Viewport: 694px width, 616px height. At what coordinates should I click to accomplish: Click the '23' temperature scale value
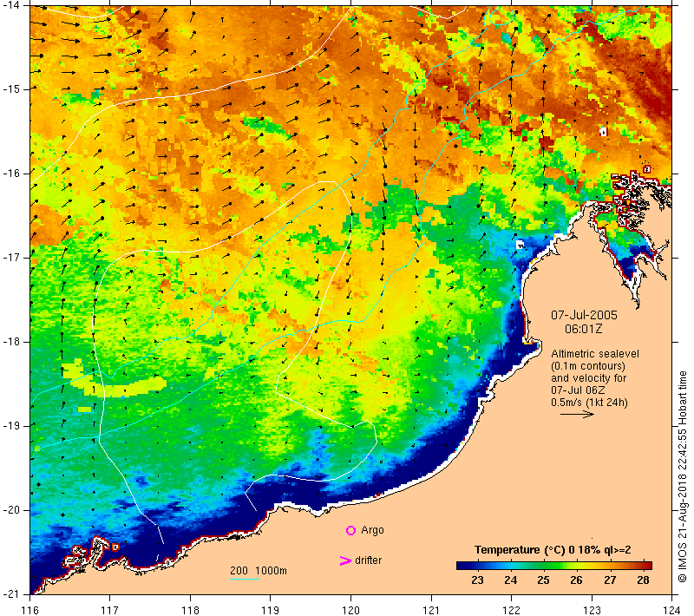pos(477,580)
